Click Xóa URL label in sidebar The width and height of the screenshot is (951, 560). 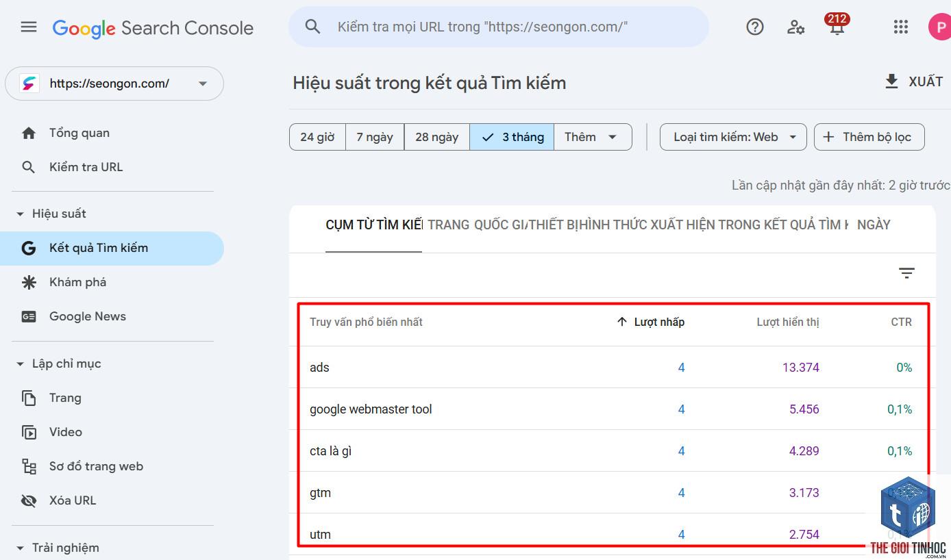pyautogui.click(x=73, y=500)
